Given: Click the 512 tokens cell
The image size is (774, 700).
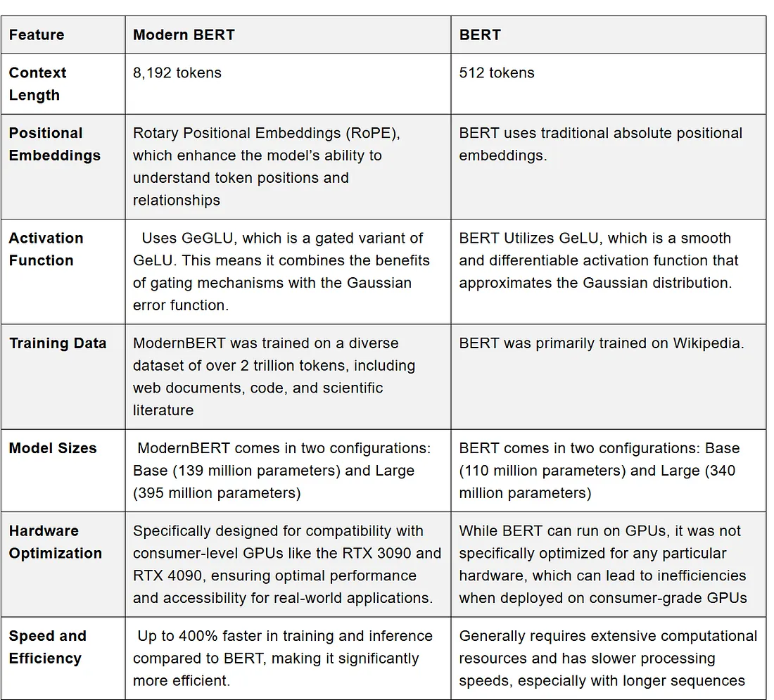Looking at the screenshot, I should tap(608, 84).
